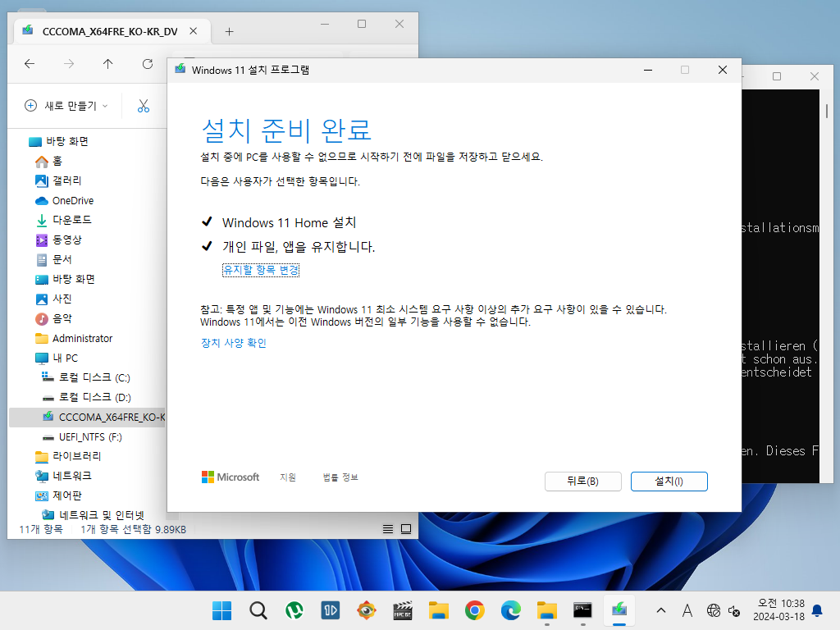
Task: Click the 설치(I) install button
Action: [x=669, y=481]
